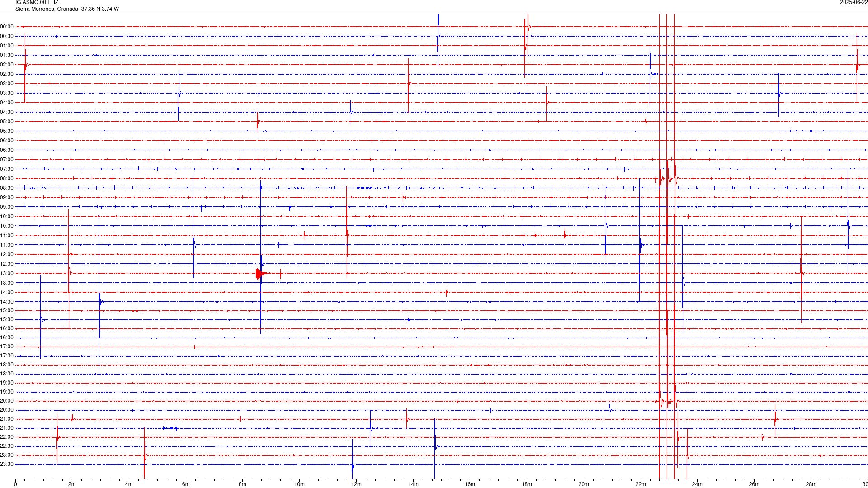This screenshot has width=868, height=488.
Task: Click the station code IG.ASMO.00.EHZ
Action: [37, 3]
